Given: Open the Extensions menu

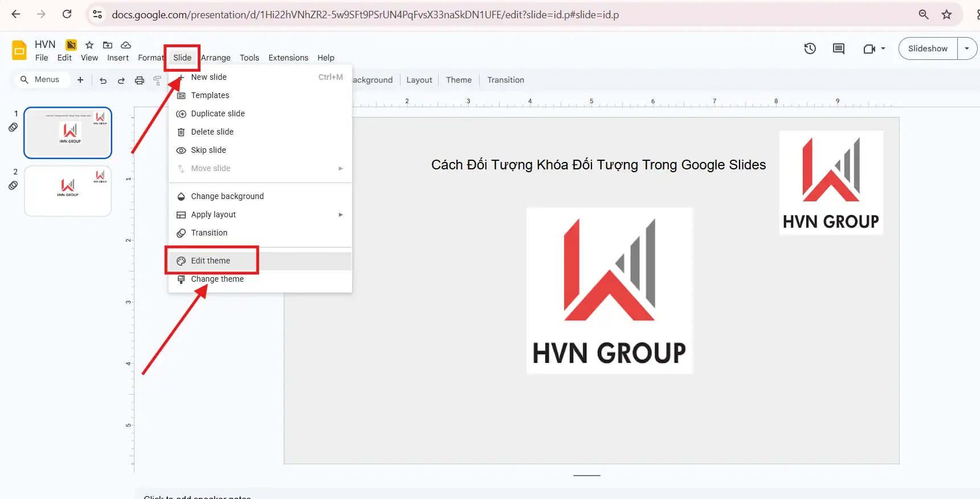Looking at the screenshot, I should pos(288,58).
